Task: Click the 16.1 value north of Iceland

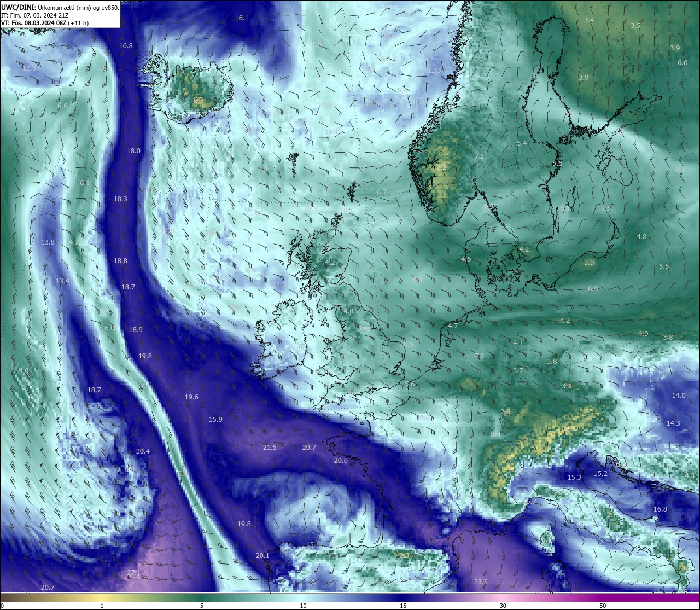Action: (x=242, y=18)
